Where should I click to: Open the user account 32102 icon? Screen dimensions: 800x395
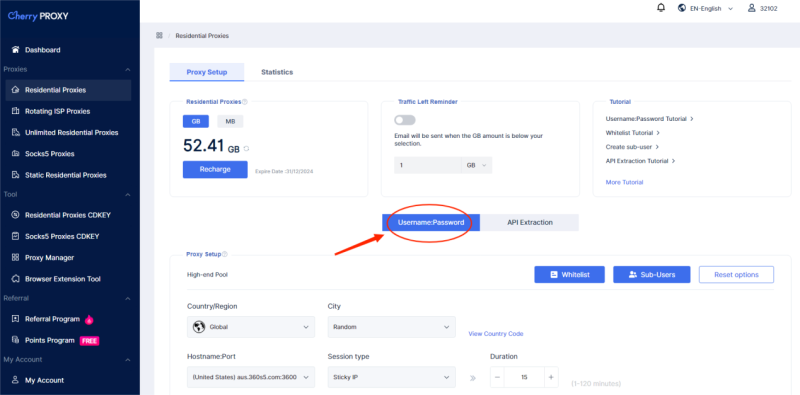click(x=752, y=8)
